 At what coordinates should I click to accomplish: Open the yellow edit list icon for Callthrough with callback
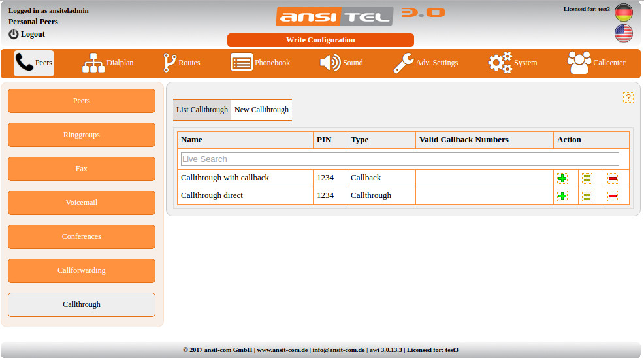(x=587, y=178)
